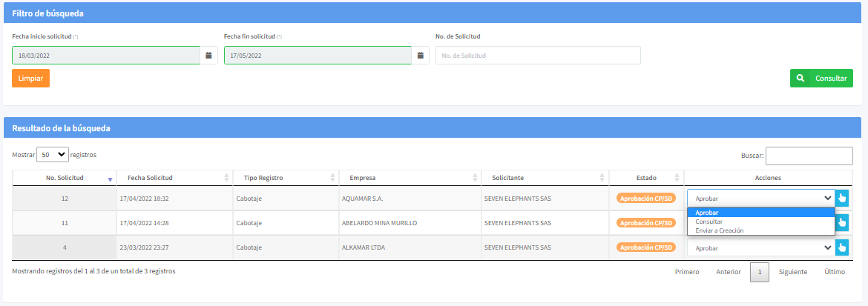Screen dimensions: 868x306
Task: Click the hand icon for request 12
Action: tap(841, 198)
